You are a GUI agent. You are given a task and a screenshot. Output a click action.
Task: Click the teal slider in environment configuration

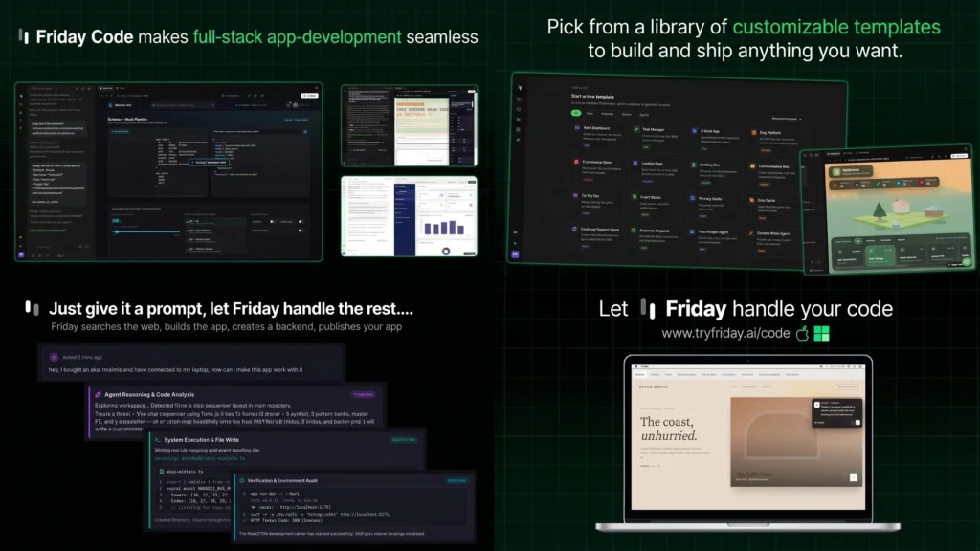point(145,231)
